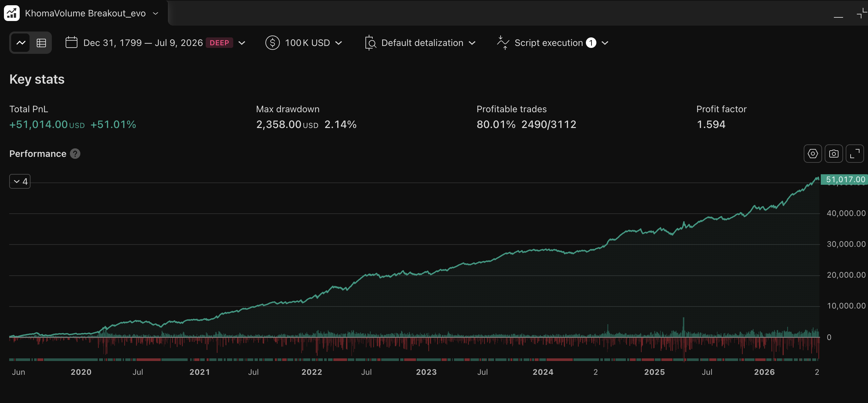The image size is (868, 403).
Task: Open the KhomaVolume Breakout_evo strategy dropdown
Action: point(156,13)
